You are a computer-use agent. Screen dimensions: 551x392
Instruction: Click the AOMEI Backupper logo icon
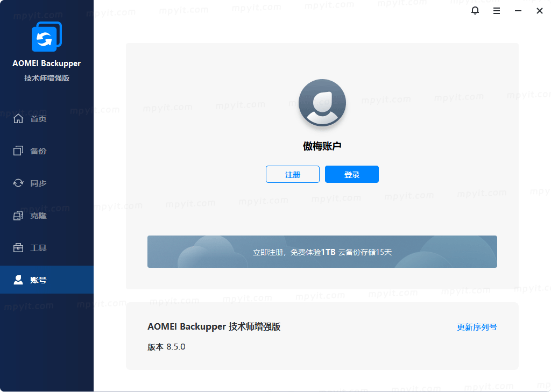pos(47,37)
